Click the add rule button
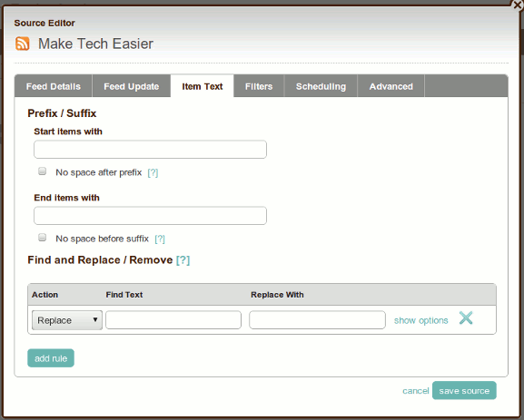 [x=51, y=358]
